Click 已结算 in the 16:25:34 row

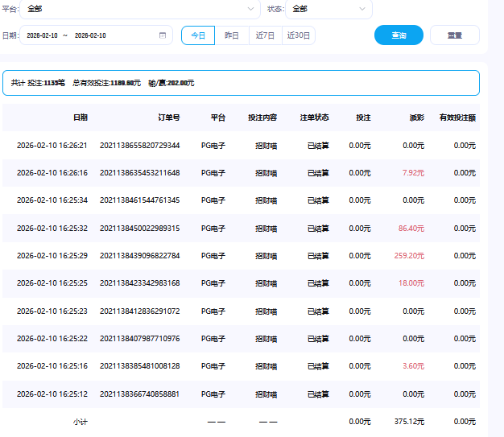318,200
